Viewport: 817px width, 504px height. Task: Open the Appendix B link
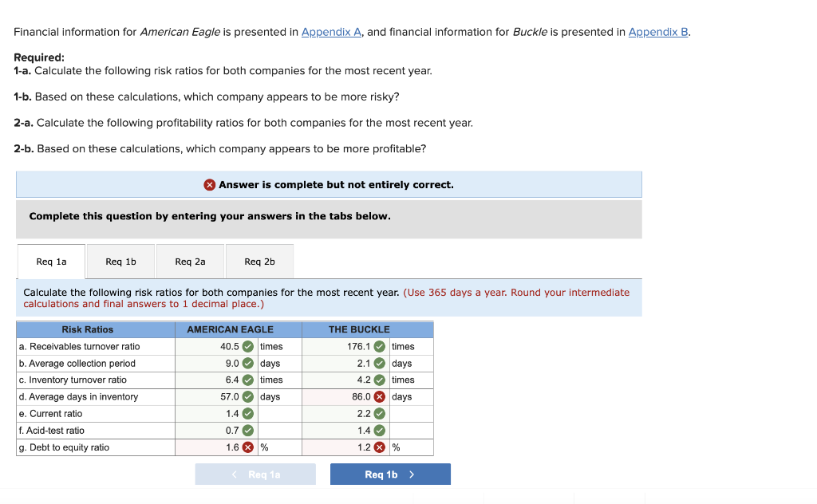[x=658, y=32]
